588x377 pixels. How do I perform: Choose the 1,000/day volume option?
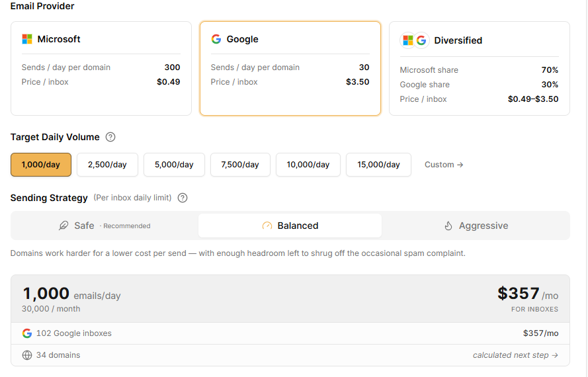coord(41,165)
